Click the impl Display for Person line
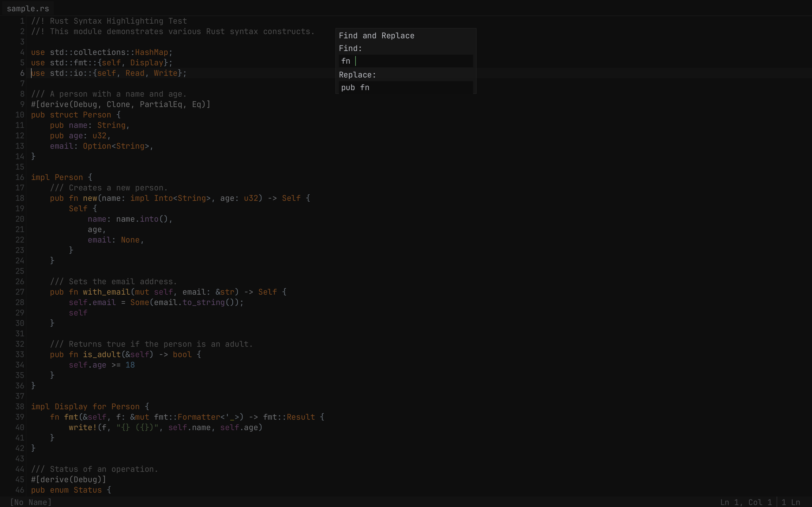 pos(85,406)
